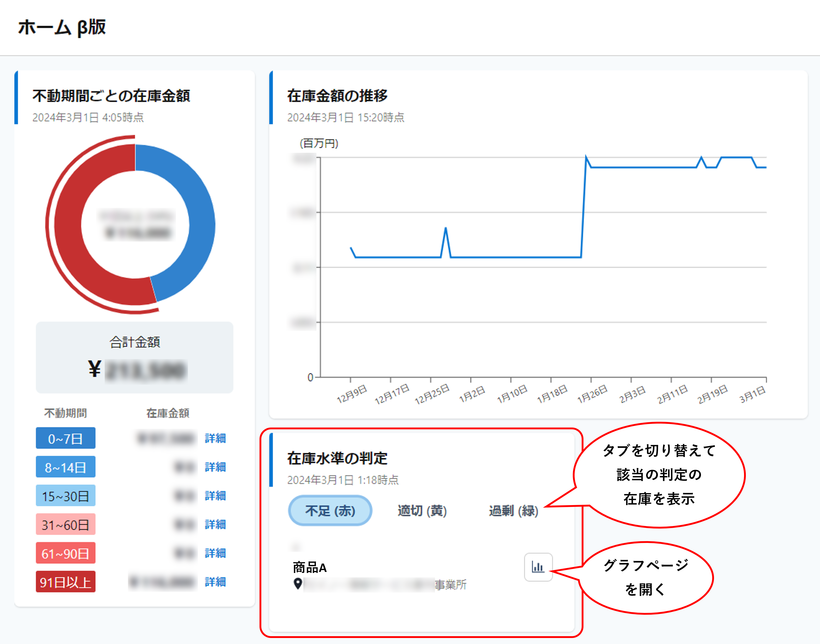The width and height of the screenshot is (820, 644).
Task: Click the 0~7日 period color badge
Action: (66, 438)
